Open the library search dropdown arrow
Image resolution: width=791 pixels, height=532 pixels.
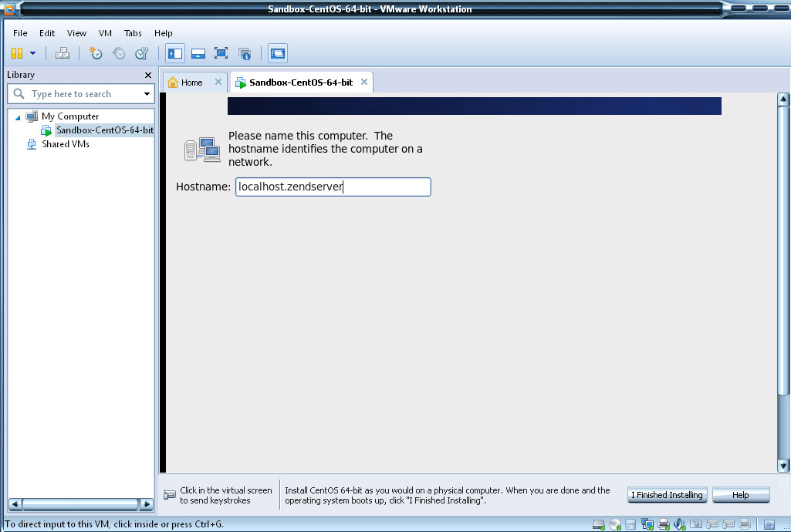[147, 94]
